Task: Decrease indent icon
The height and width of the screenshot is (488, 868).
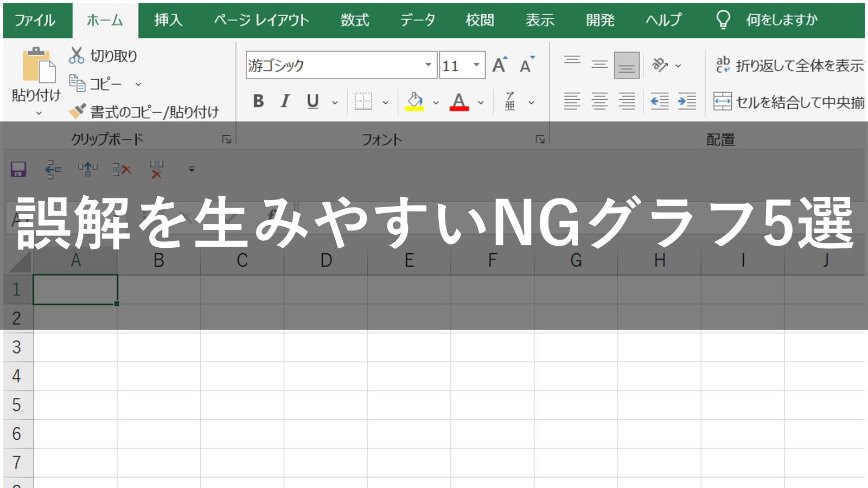Action: tap(659, 101)
